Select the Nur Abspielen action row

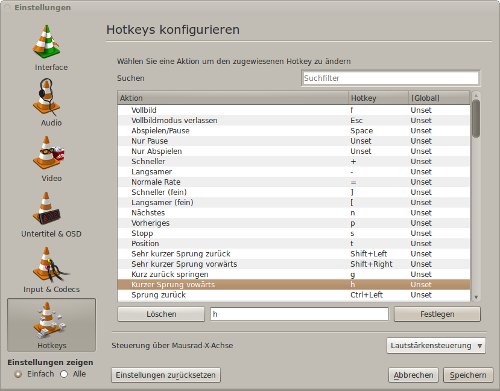294,151
